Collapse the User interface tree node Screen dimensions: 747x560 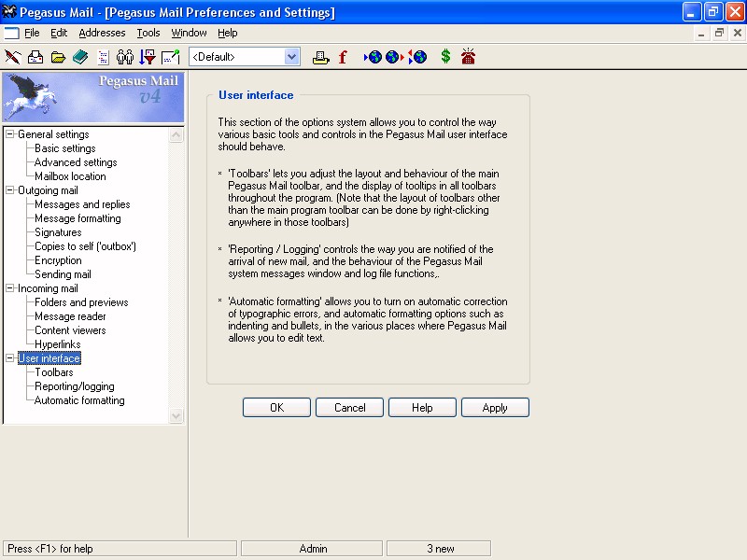click(x=9, y=358)
